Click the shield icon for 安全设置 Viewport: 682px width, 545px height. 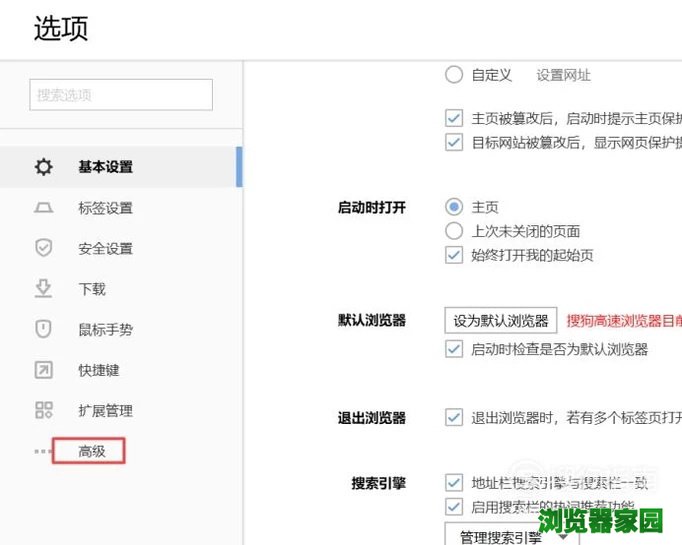click(x=43, y=248)
